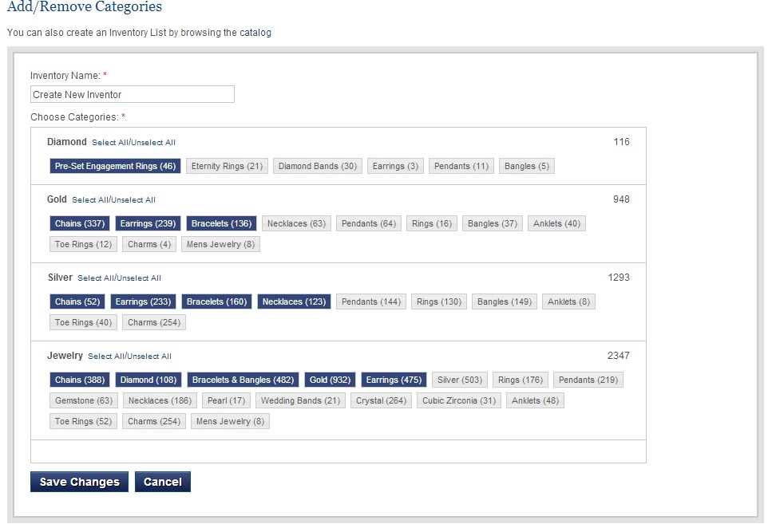Click the Diamond total count 116
Viewport: 772px width, 532px height.
pos(621,142)
